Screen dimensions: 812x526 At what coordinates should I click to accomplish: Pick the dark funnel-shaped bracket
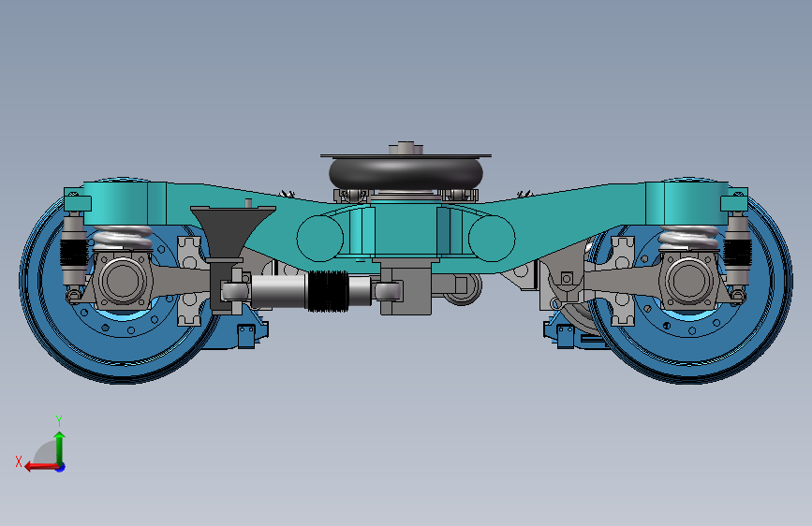(232, 233)
